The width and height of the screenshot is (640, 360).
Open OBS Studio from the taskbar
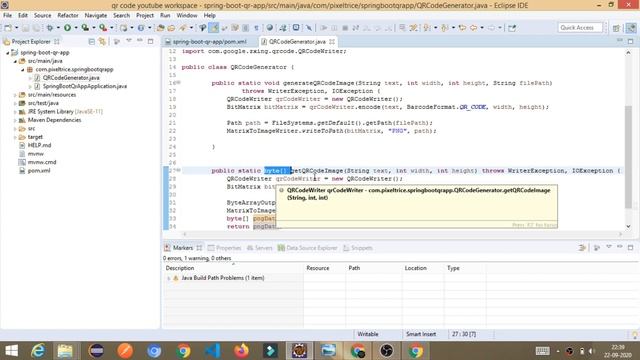[387, 351]
